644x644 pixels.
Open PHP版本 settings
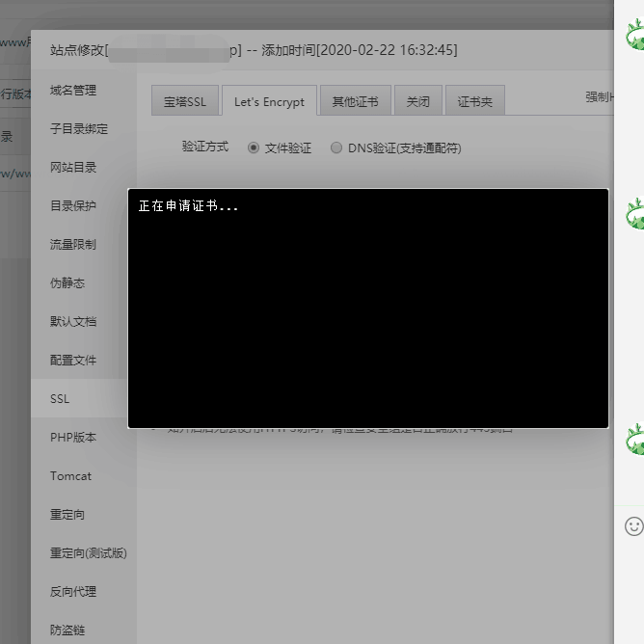coord(73,438)
